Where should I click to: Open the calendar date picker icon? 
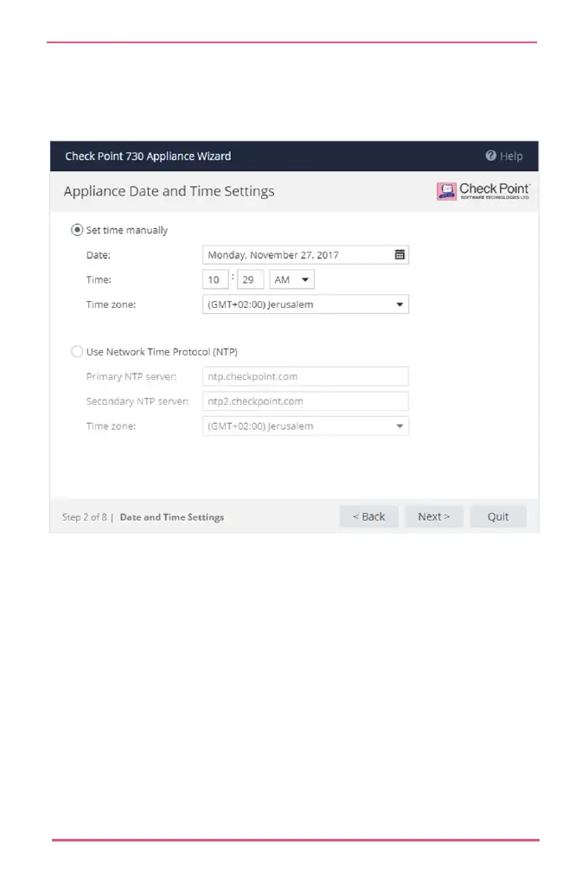[x=399, y=254]
